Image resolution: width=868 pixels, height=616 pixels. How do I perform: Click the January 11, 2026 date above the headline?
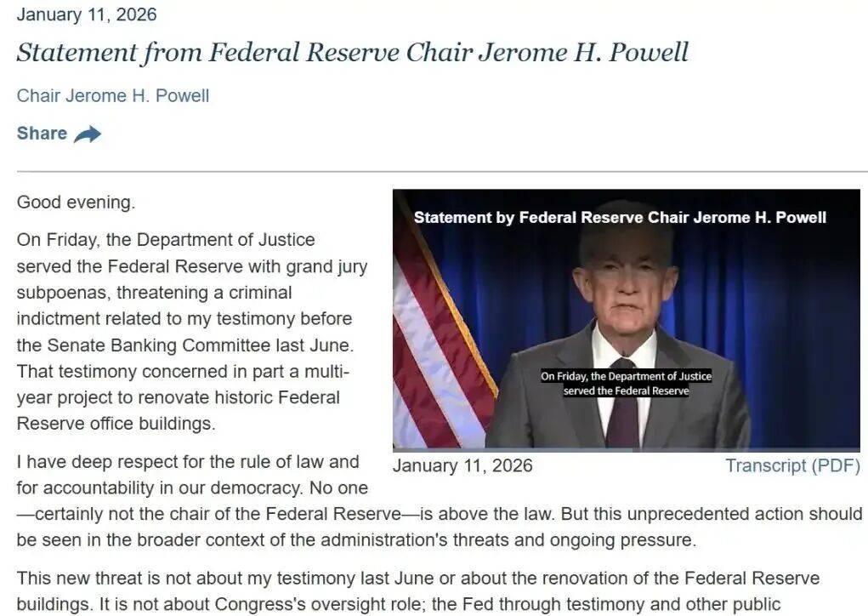point(87,14)
